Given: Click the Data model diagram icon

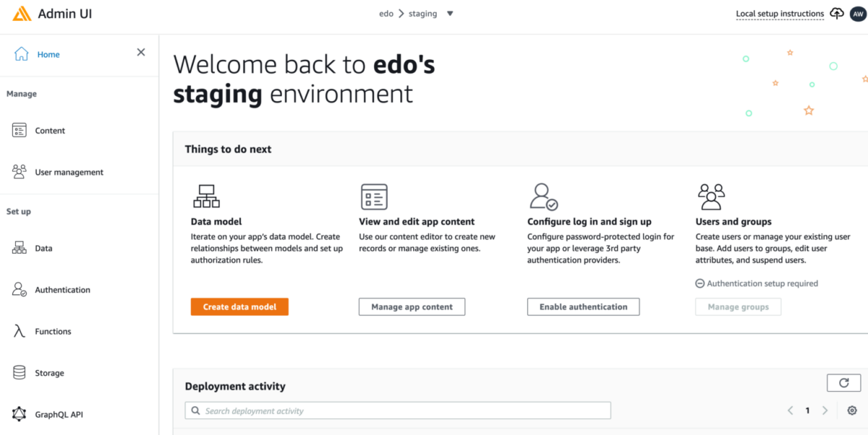Looking at the screenshot, I should point(206,196).
